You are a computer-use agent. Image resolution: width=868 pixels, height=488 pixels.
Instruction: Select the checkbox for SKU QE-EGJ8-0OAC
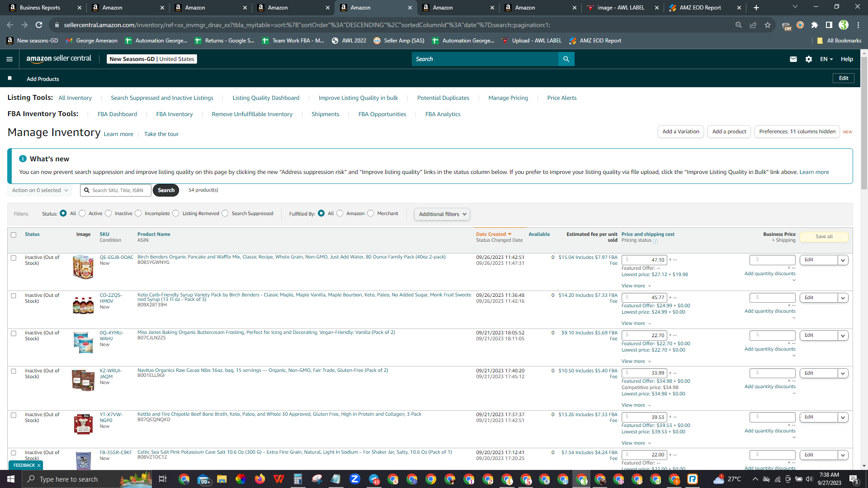[14, 258]
